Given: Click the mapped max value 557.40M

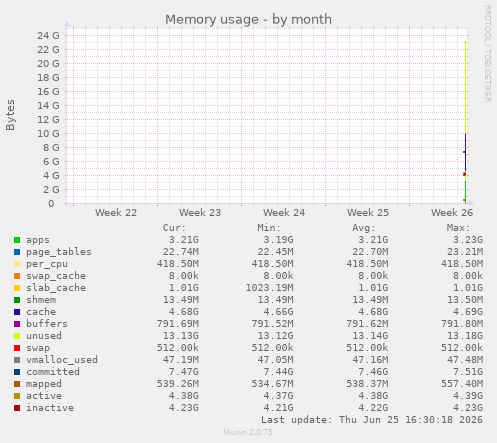Looking at the screenshot, I should coord(462,384).
